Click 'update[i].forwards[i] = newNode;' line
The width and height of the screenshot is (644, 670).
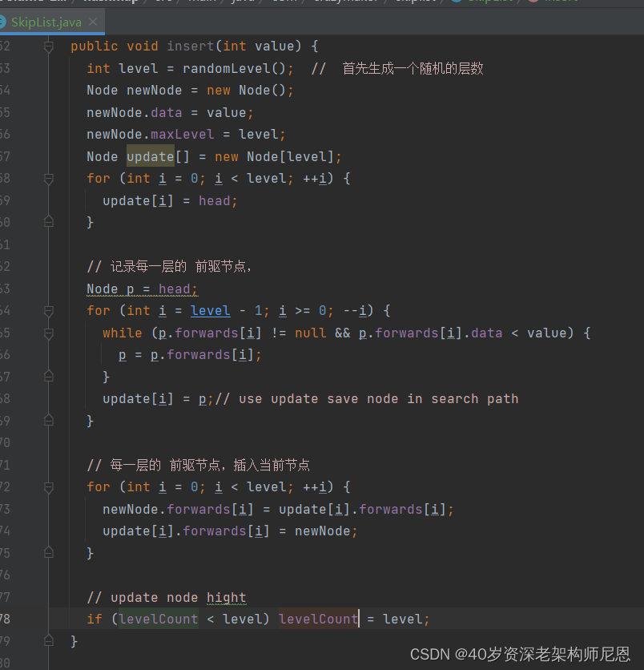click(x=230, y=531)
